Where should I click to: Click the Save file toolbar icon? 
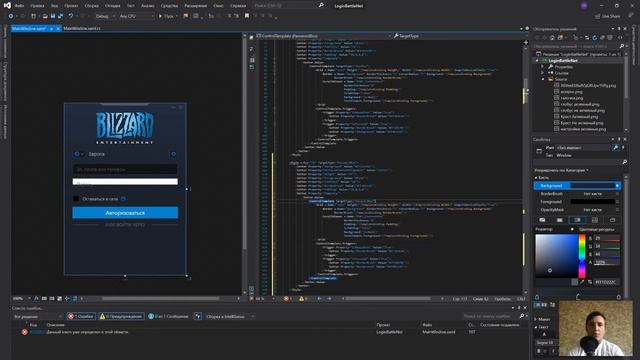point(53,16)
